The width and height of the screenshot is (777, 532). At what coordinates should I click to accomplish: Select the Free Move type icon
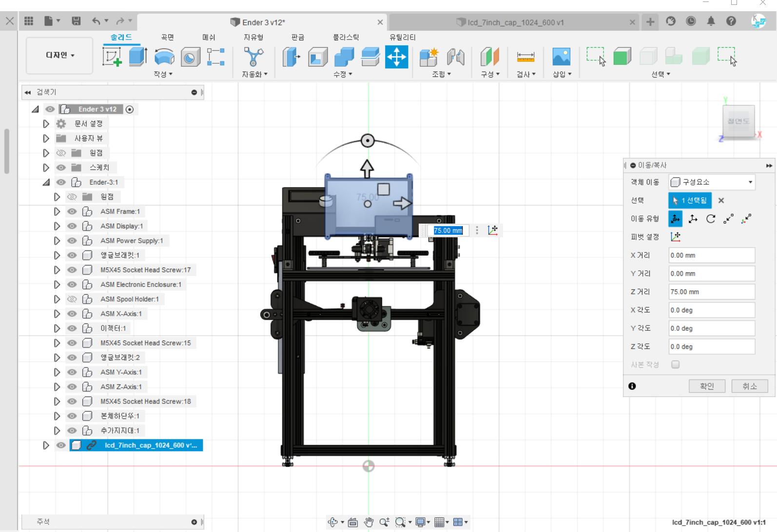[x=675, y=219]
